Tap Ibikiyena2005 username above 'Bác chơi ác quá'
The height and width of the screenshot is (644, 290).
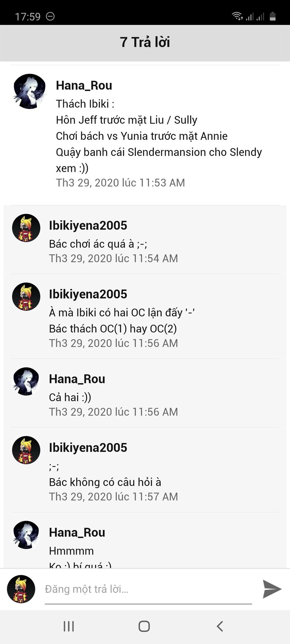[x=88, y=225]
